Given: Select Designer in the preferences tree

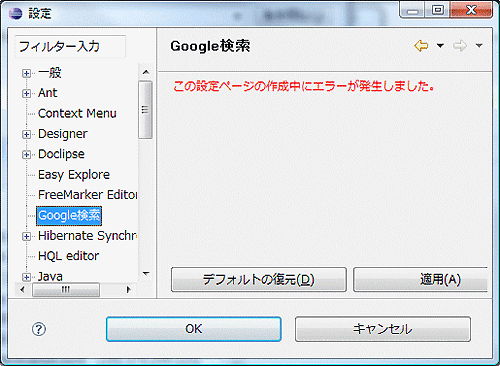Looking at the screenshot, I should [63, 134].
